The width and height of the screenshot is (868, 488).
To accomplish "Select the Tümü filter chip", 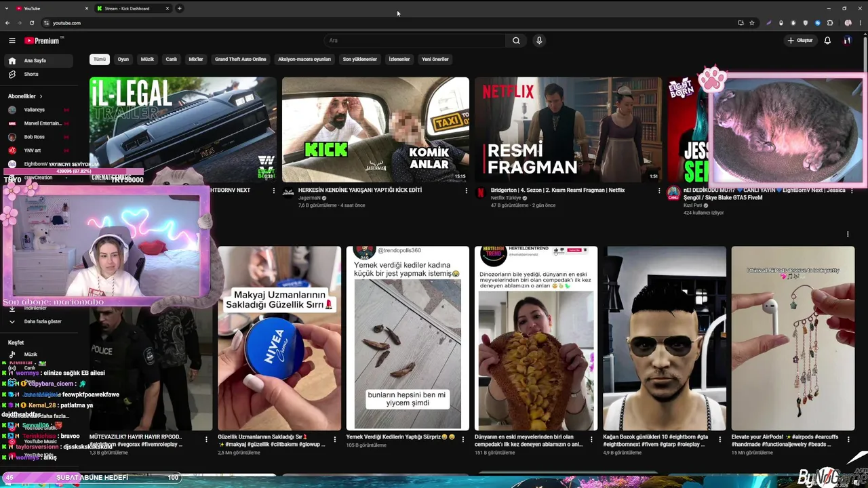I will coord(100,60).
